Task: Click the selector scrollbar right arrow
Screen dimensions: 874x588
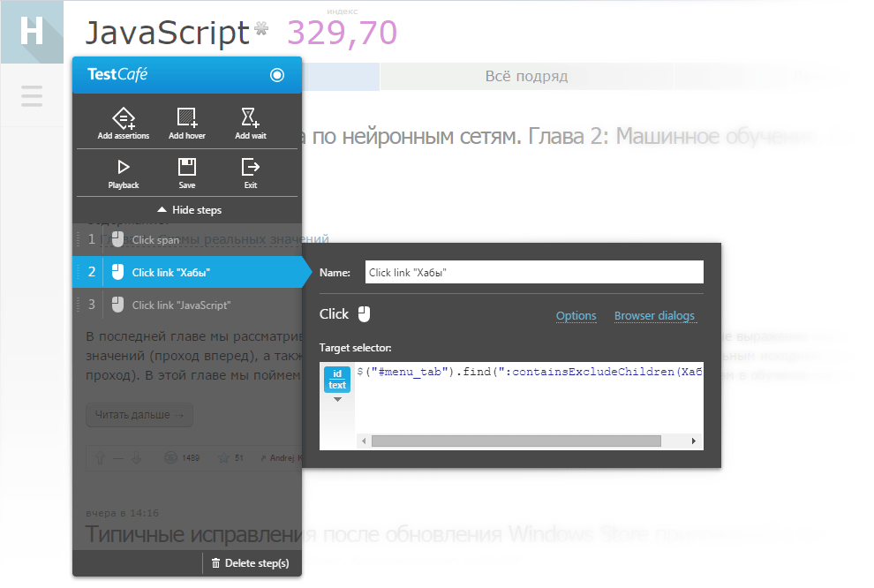Action: pyautogui.click(x=693, y=441)
